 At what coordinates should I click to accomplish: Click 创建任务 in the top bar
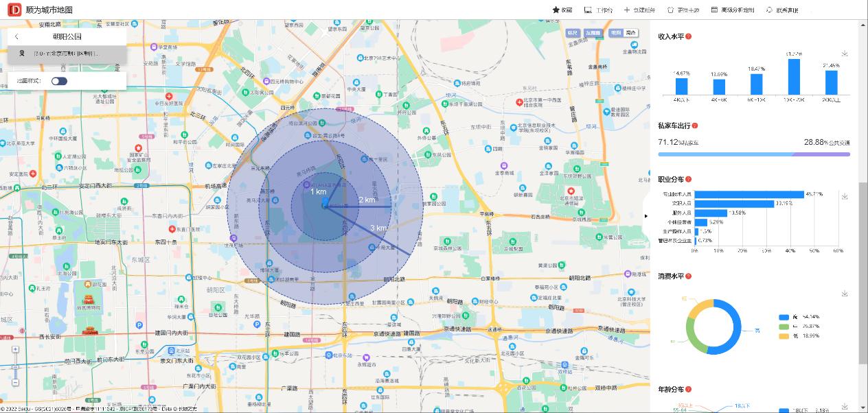click(639, 10)
